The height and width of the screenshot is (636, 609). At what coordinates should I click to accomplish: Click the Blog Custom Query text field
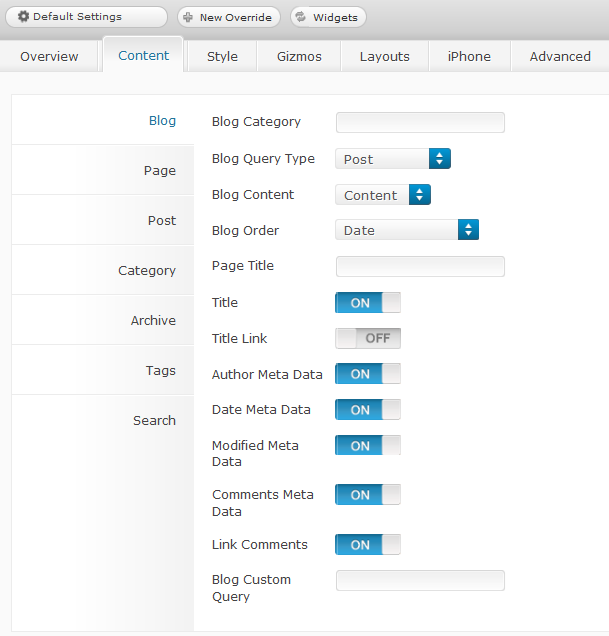pyautogui.click(x=420, y=580)
